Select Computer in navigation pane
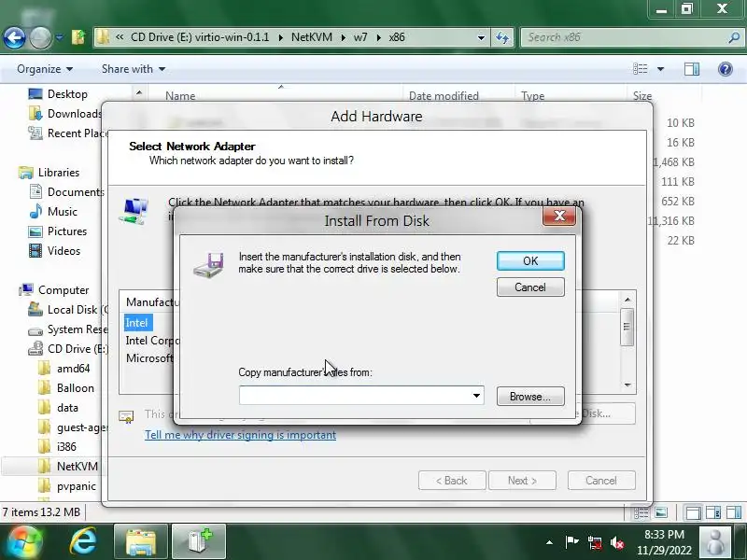Viewport: 747px width, 560px height. 54,290
